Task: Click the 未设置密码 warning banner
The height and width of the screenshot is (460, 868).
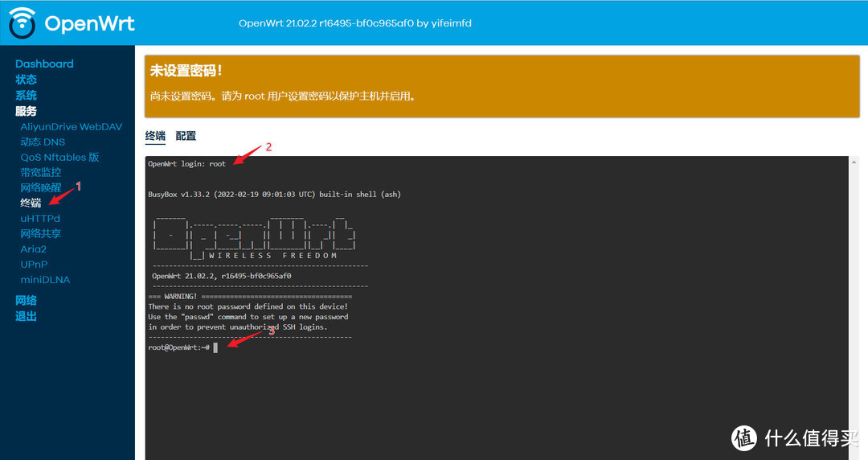Action: [x=502, y=86]
